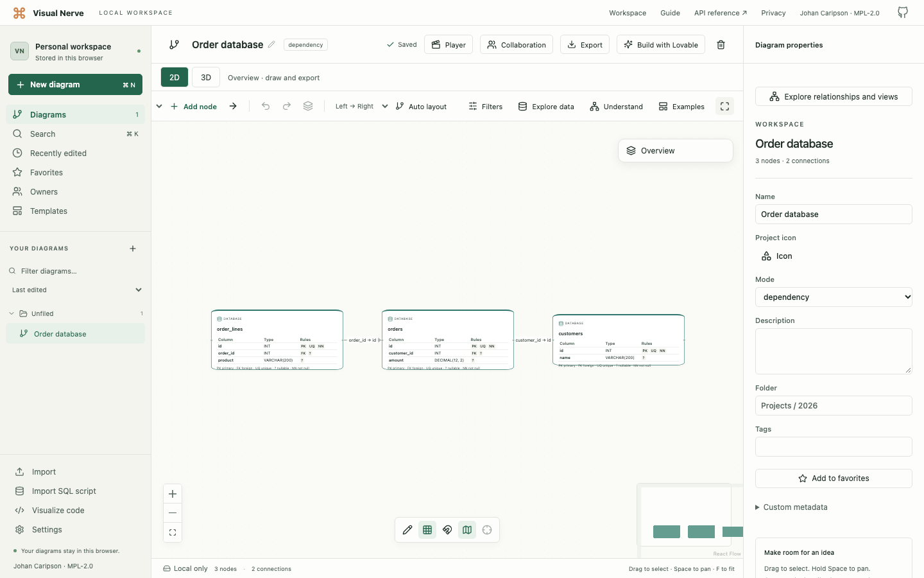
Task: Zoom out with the minus control
Action: 173,513
